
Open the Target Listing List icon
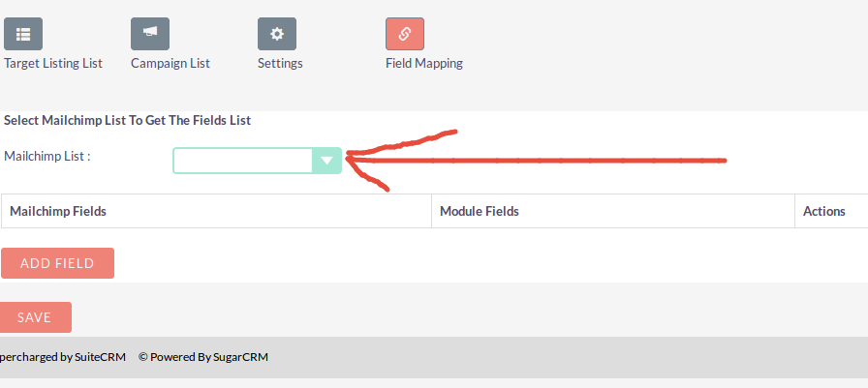pyautogui.click(x=22, y=34)
